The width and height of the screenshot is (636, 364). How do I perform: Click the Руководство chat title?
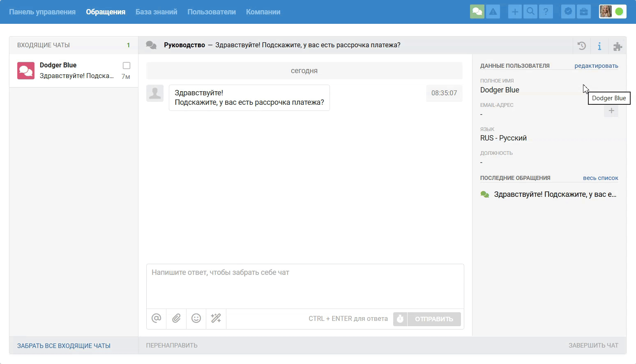[184, 45]
